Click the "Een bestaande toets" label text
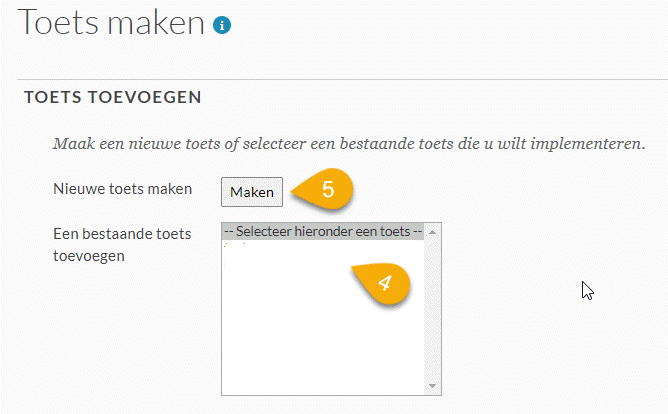This screenshot has height=414, width=668. 113,233
